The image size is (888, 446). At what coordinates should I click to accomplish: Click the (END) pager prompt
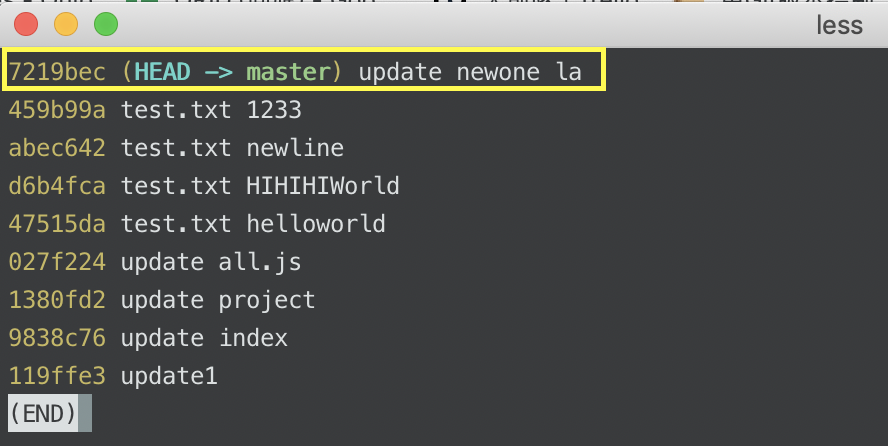[43, 414]
